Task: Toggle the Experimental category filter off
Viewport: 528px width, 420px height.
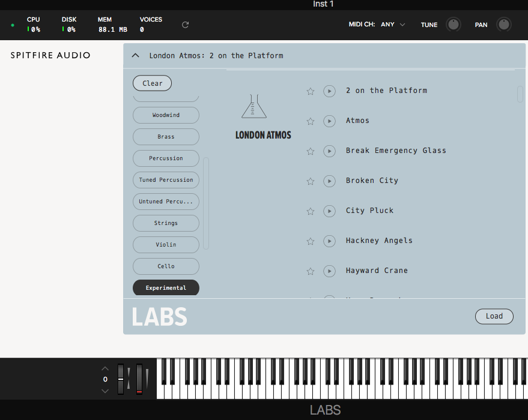Action: [166, 287]
